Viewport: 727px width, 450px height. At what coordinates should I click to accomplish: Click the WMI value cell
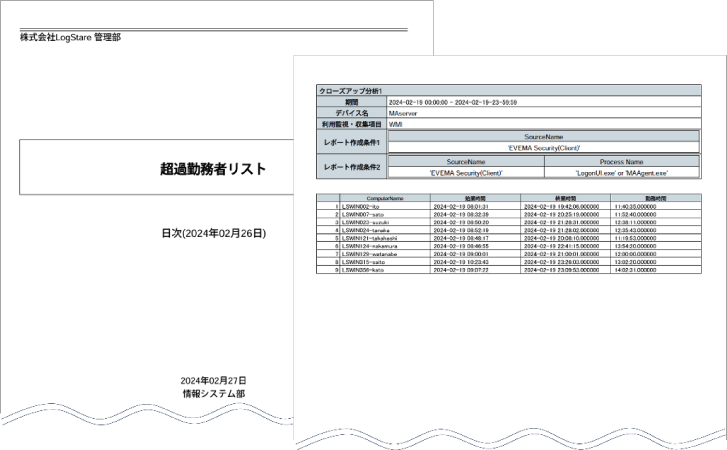pyautogui.click(x=396, y=124)
